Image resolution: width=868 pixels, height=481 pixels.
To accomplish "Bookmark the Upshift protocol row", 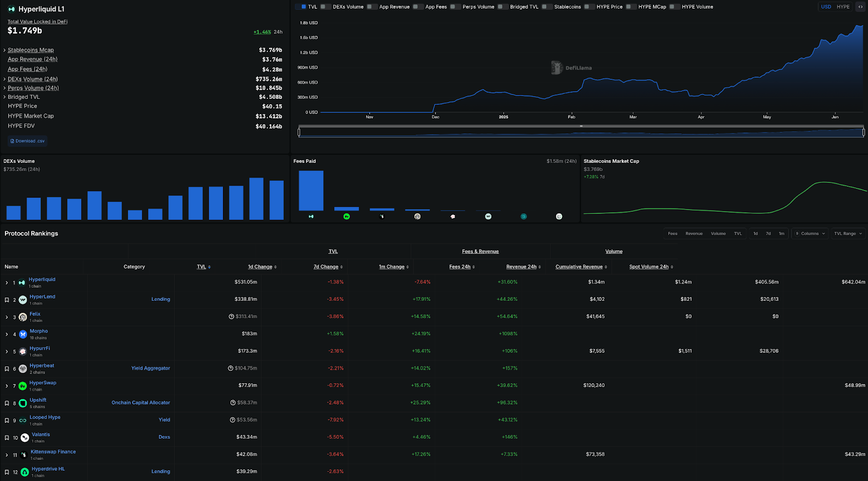I will pos(7,403).
